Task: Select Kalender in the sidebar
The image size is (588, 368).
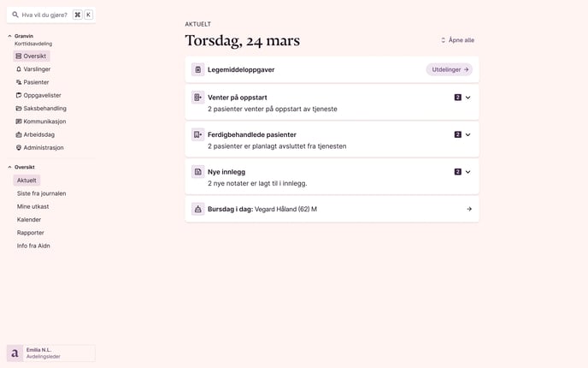Action: (29, 220)
